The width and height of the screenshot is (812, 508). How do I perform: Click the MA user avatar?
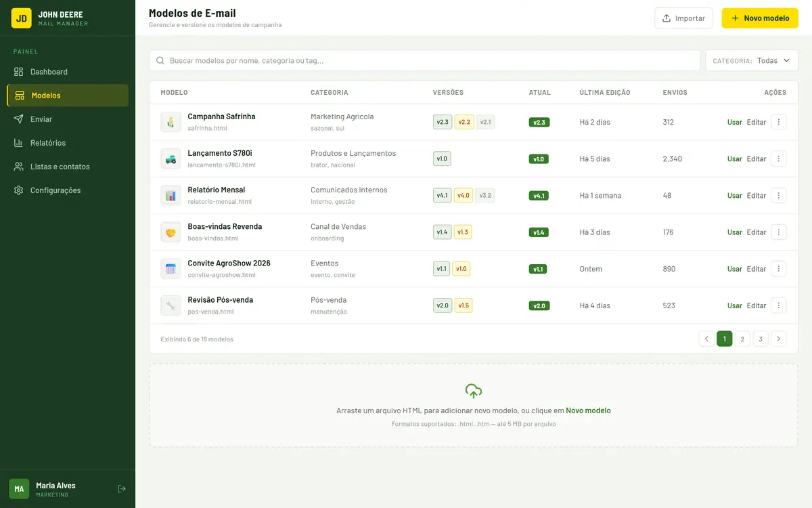pyautogui.click(x=19, y=489)
